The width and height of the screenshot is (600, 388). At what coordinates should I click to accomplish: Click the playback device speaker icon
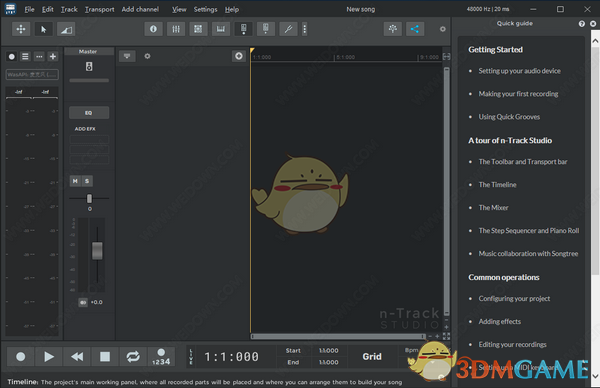click(243, 29)
